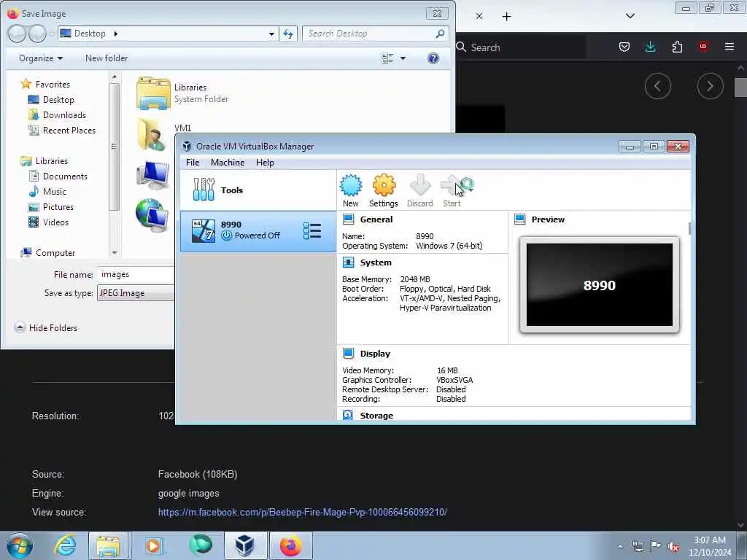This screenshot has width=747, height=560.
Task: Select Music library
Action: [47, 192]
